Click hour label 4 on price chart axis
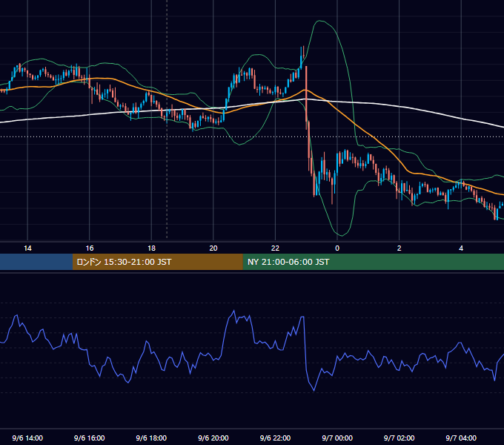Screen dimensions: 504x445 (x=461, y=248)
